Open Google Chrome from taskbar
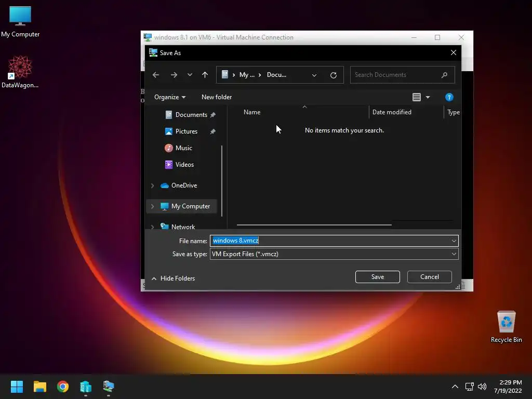532x399 pixels. [63, 387]
